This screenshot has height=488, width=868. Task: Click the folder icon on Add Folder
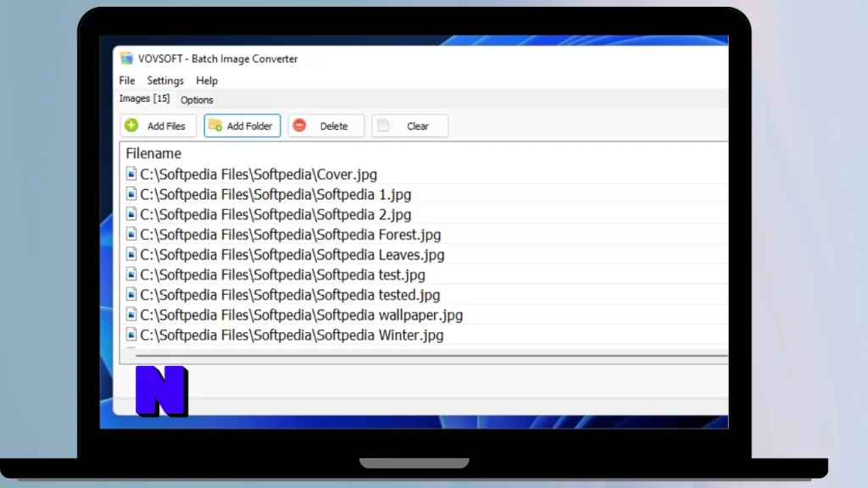pos(215,125)
